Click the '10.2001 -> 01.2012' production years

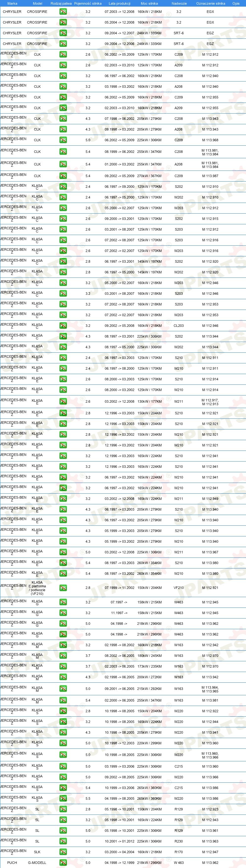[x=119, y=841]
